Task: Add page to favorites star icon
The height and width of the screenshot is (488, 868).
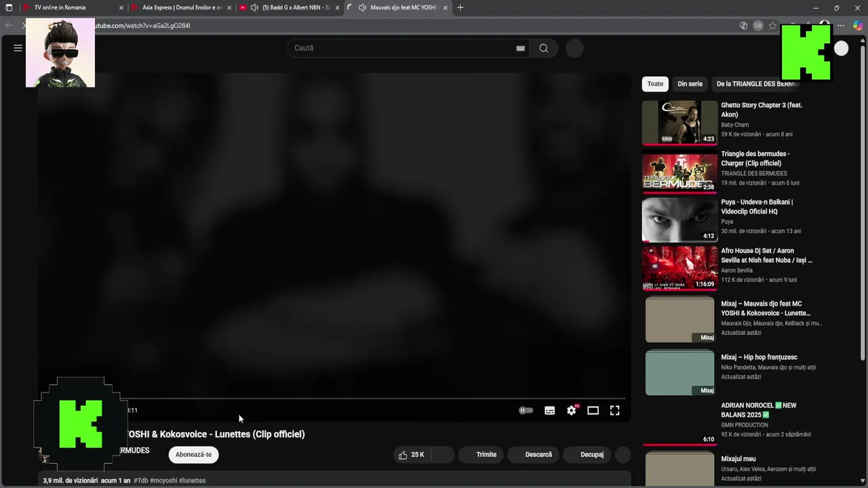Action: pos(772,26)
